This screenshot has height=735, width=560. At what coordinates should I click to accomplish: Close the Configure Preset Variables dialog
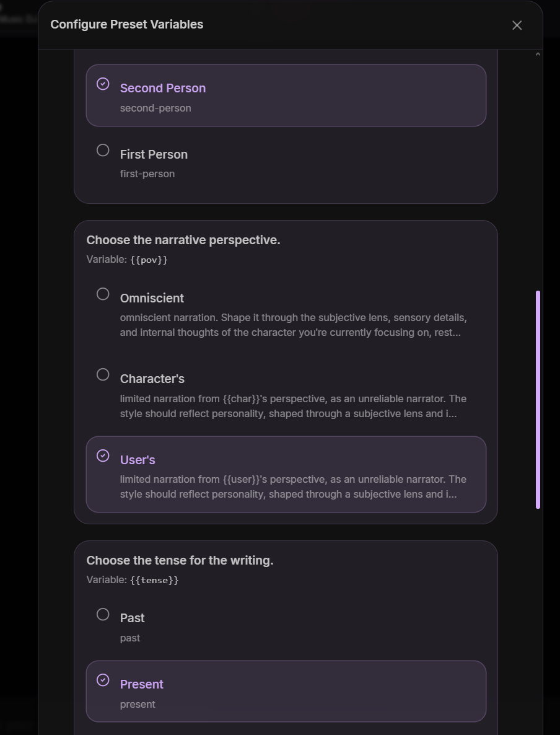coord(517,25)
